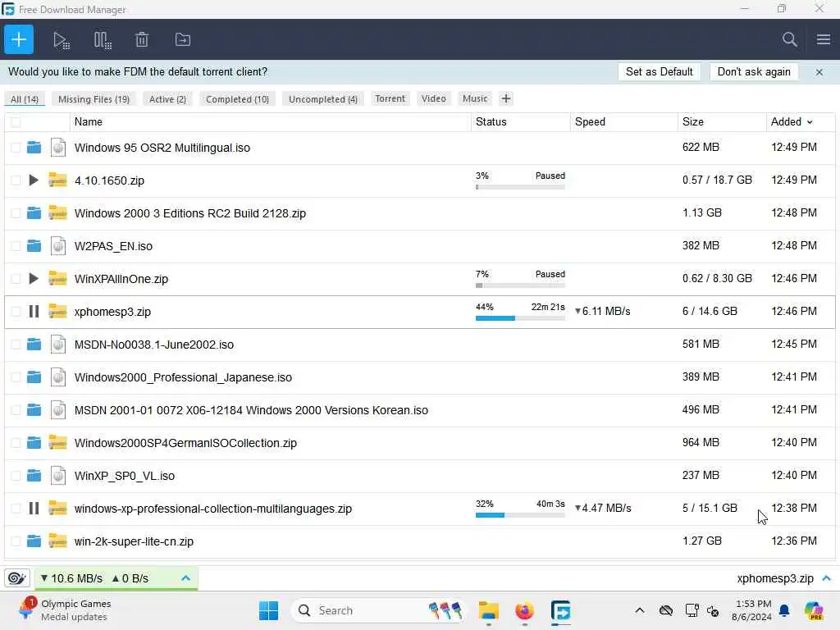Check the box for Windows 95 OSR2 Multilingual.iso

tap(16, 148)
